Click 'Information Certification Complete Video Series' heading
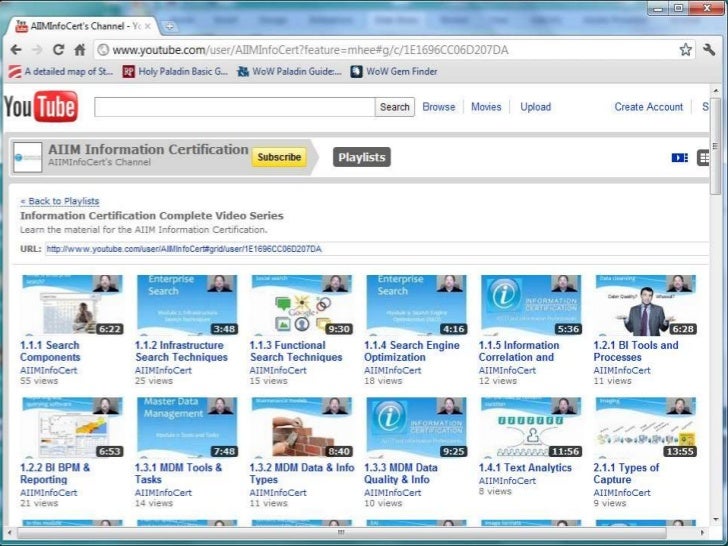 click(152, 216)
